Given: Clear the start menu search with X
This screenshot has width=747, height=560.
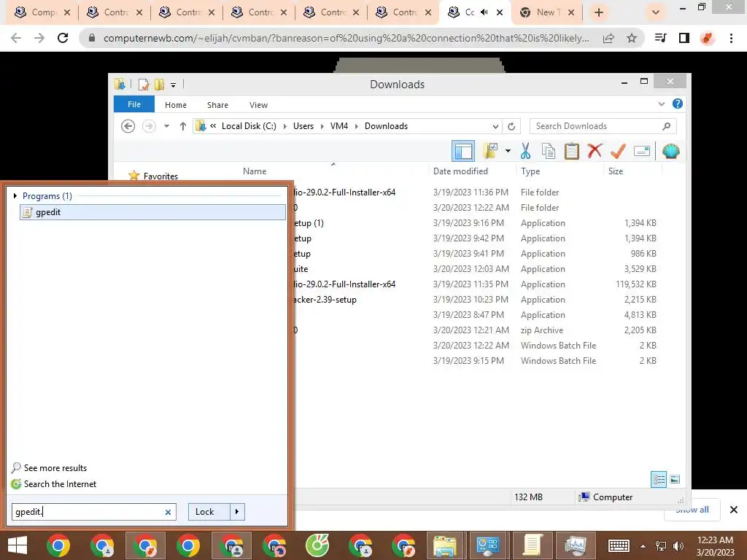Looking at the screenshot, I should pyautogui.click(x=168, y=513).
